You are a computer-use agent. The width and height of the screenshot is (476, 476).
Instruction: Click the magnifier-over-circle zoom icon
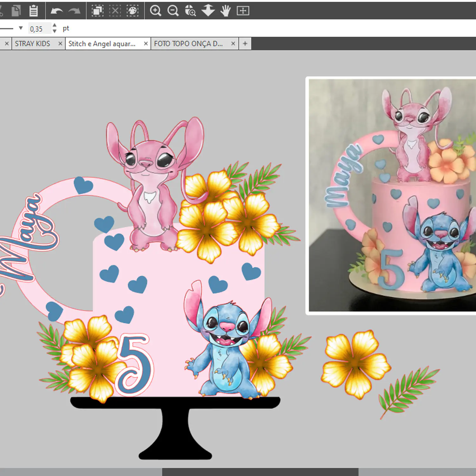coord(190,11)
